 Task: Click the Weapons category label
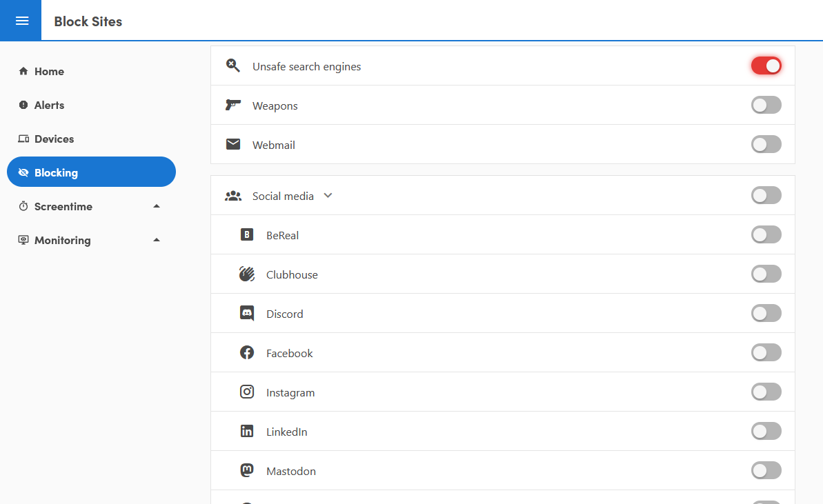point(275,106)
